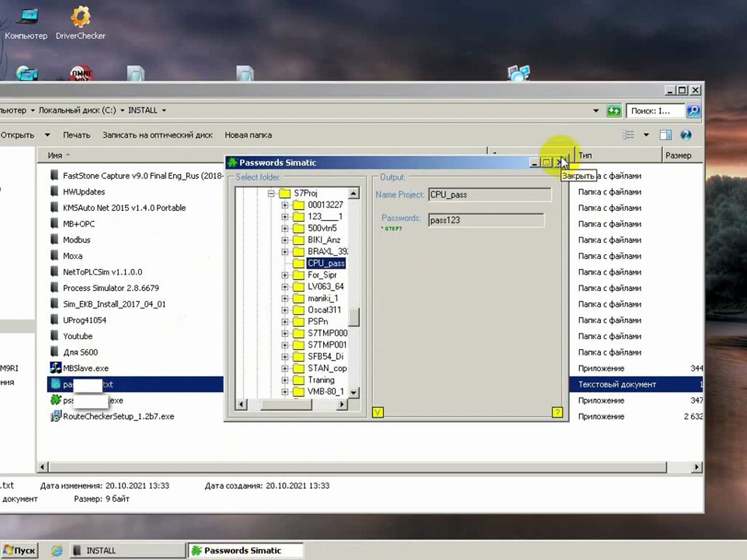Click the folder tree horizontal scroll right arrow

pos(342,404)
